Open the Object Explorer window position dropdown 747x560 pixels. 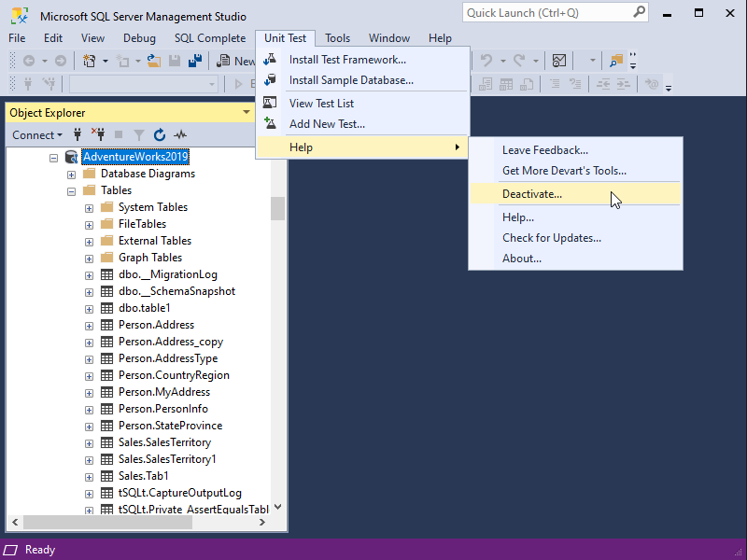247,112
